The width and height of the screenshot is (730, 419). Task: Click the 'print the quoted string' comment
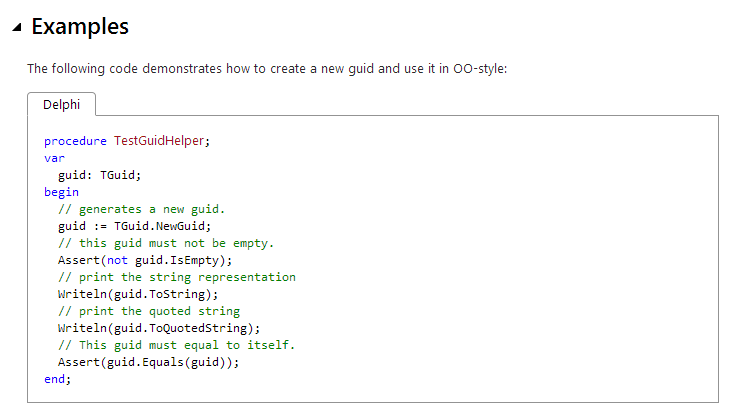[x=148, y=311]
